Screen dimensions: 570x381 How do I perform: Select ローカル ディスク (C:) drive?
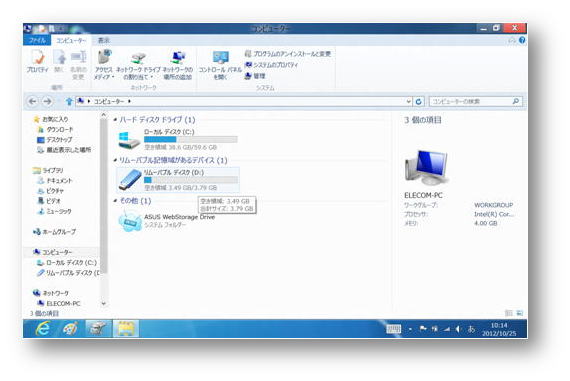[x=178, y=140]
